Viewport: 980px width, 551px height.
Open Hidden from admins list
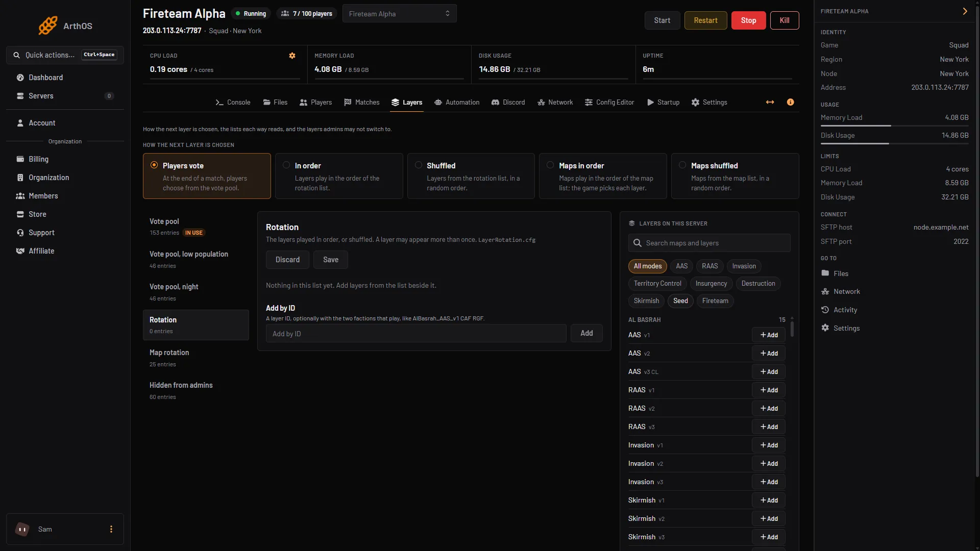(196, 390)
